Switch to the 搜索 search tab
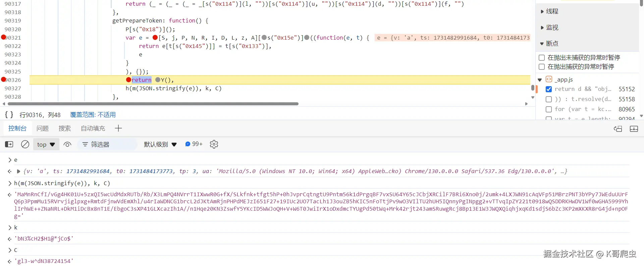Viewport: 644px width, 266px height. click(65, 128)
